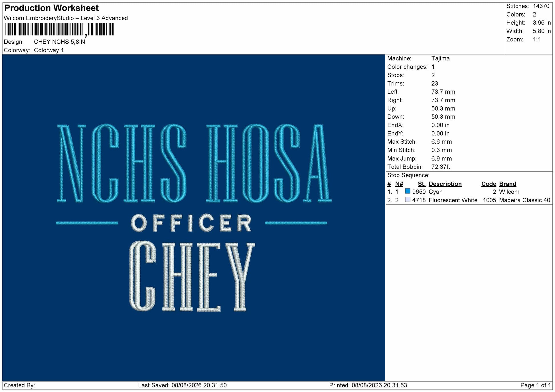Click "Wilcom EmbroideryStudio – Level 3 Advanced" text

tap(66, 18)
